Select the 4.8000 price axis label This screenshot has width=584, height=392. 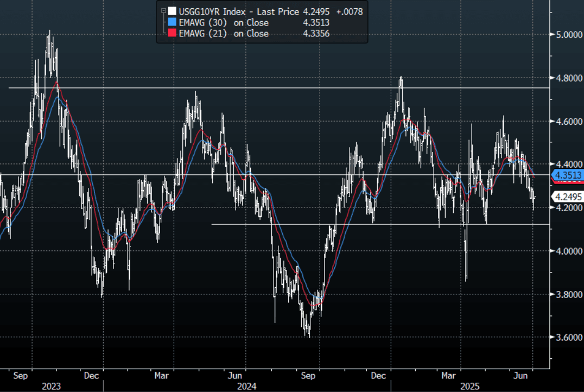[567, 78]
